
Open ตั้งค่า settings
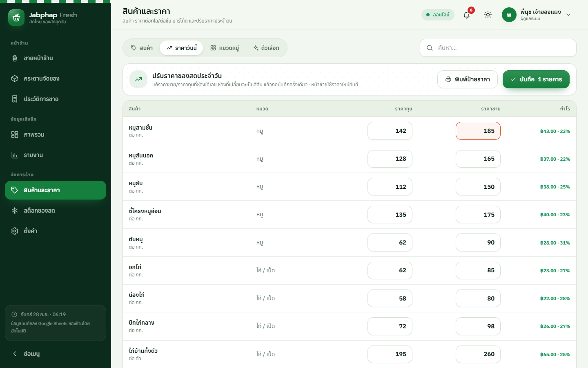[x=56, y=231]
